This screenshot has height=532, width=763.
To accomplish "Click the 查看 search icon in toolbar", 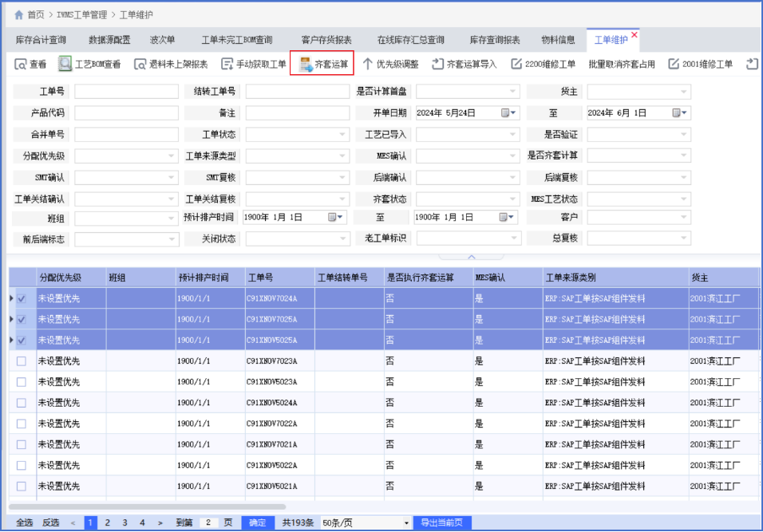I will click(18, 65).
